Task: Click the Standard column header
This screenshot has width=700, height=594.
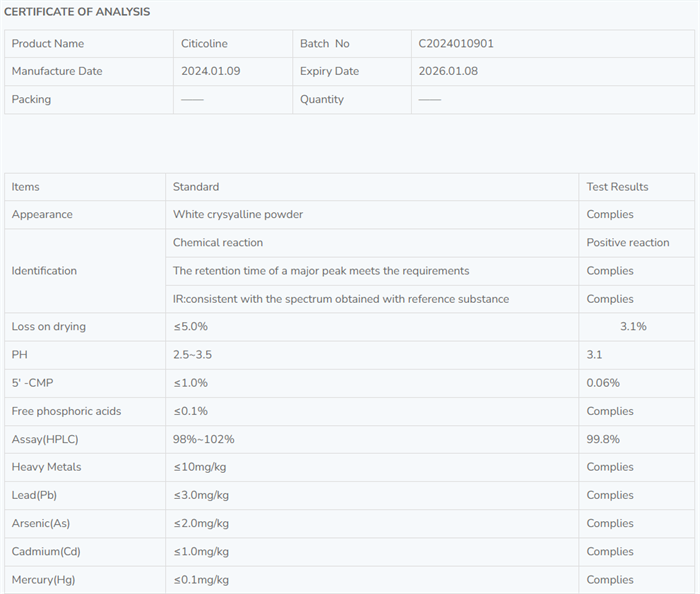Action: [196, 187]
